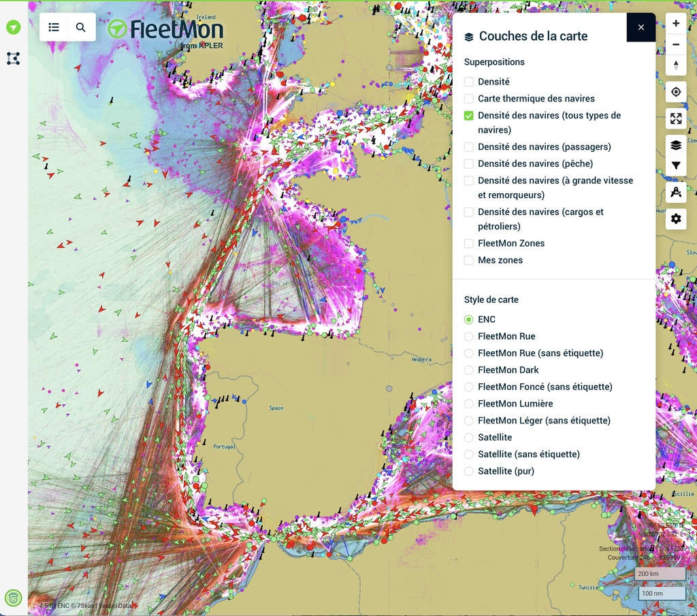Close the Couches de la carte panel
This screenshot has height=616, width=697.
pyautogui.click(x=641, y=27)
